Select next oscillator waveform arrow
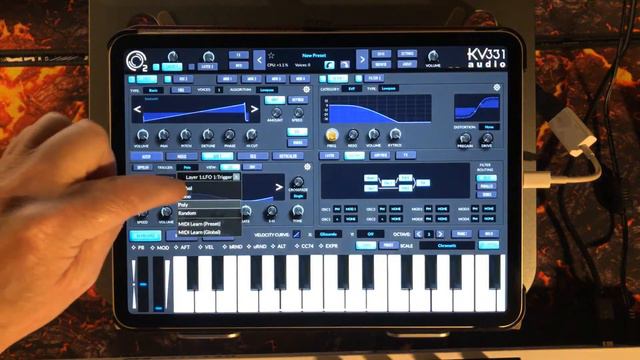 tap(254, 109)
